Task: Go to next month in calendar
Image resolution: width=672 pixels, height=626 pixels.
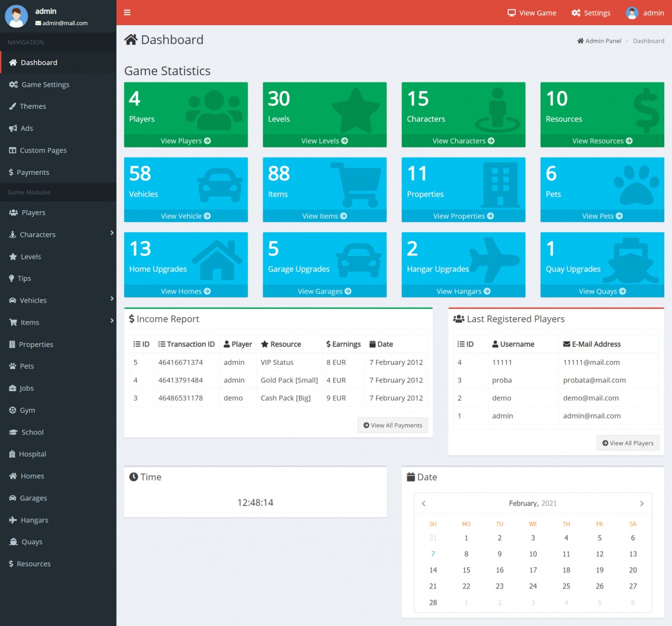Action: 642,503
